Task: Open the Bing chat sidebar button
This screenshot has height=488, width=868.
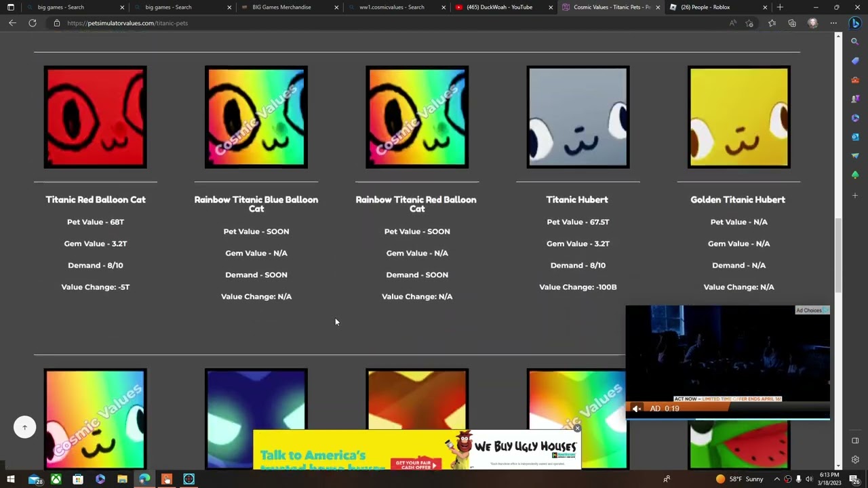Action: click(x=855, y=23)
